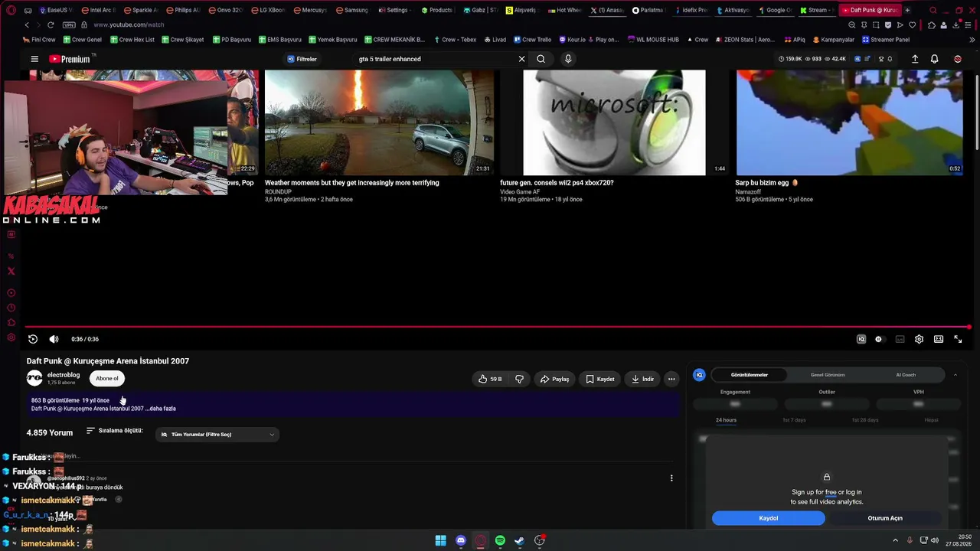
Task: Open 'future gen. consels' video thumbnail
Action: [x=614, y=122]
